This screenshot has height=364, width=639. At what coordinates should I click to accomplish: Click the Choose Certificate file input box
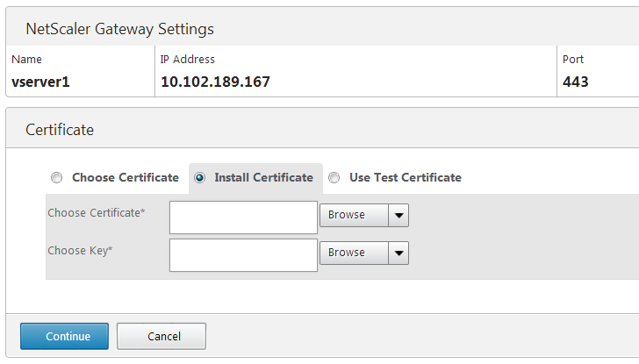click(243, 218)
